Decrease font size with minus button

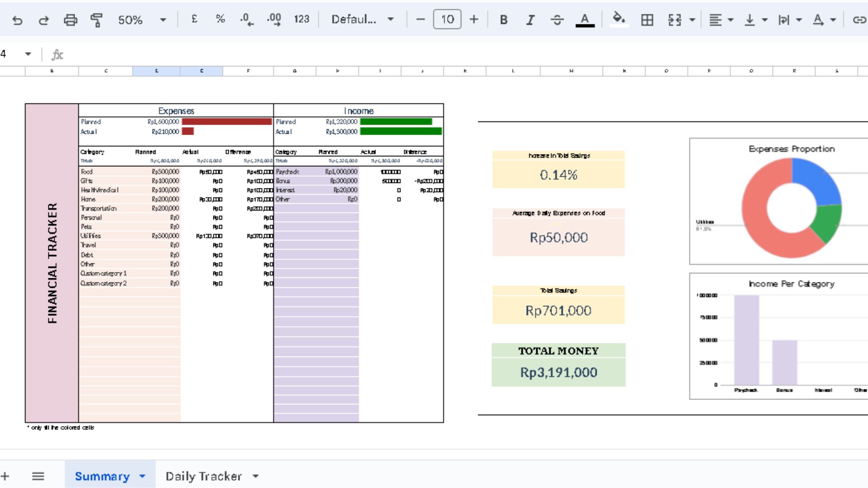click(420, 19)
